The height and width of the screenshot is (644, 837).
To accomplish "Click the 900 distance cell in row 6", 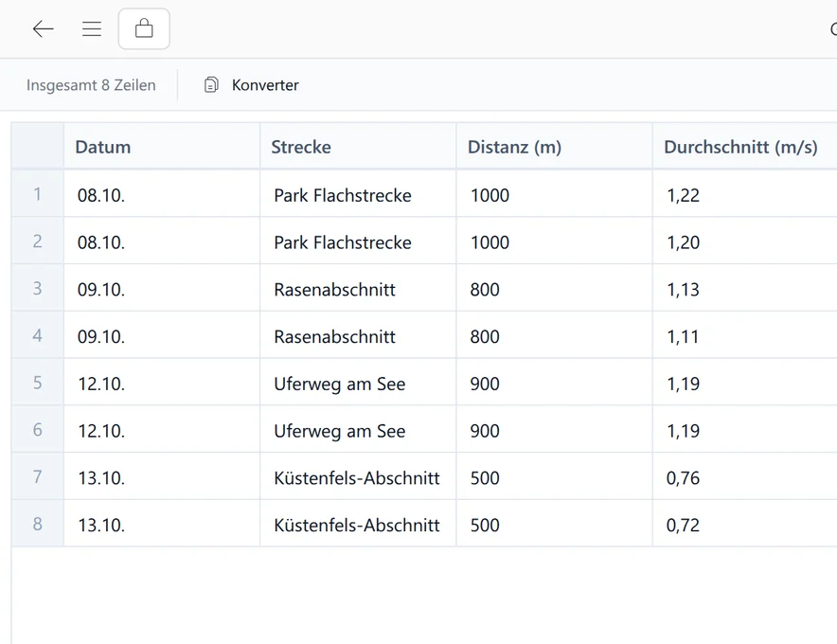I will point(554,429).
